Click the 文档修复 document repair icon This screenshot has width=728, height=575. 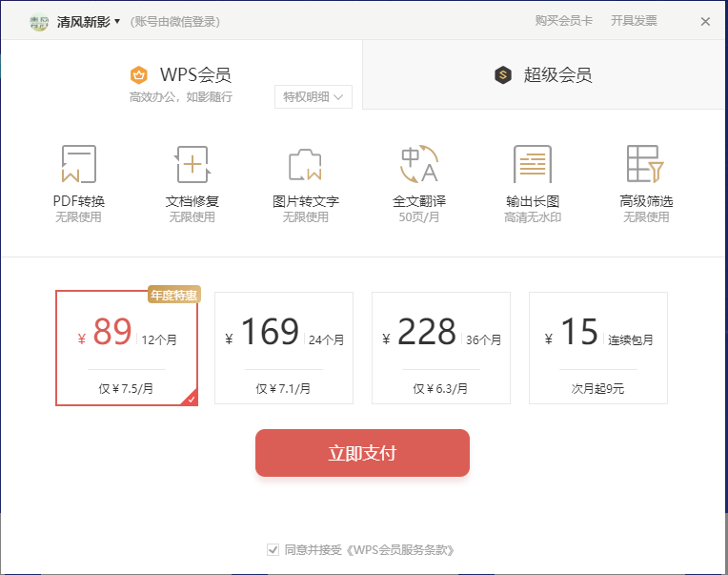192,164
